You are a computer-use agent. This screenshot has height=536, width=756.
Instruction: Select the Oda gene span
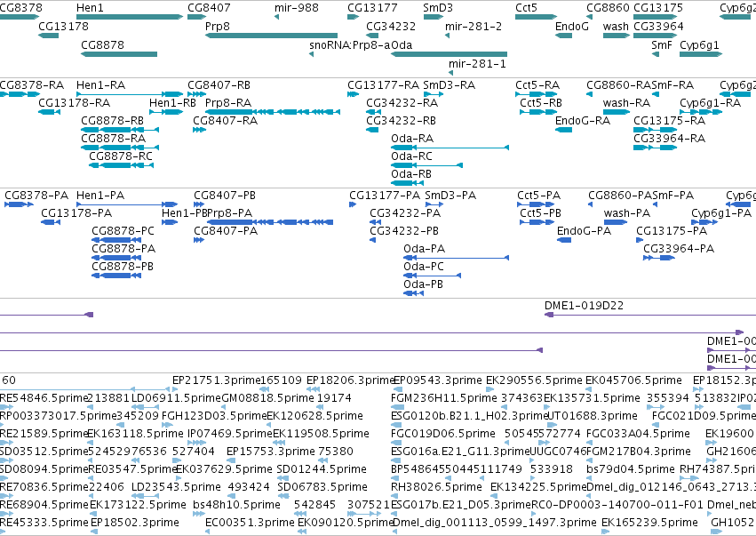[x=449, y=54]
